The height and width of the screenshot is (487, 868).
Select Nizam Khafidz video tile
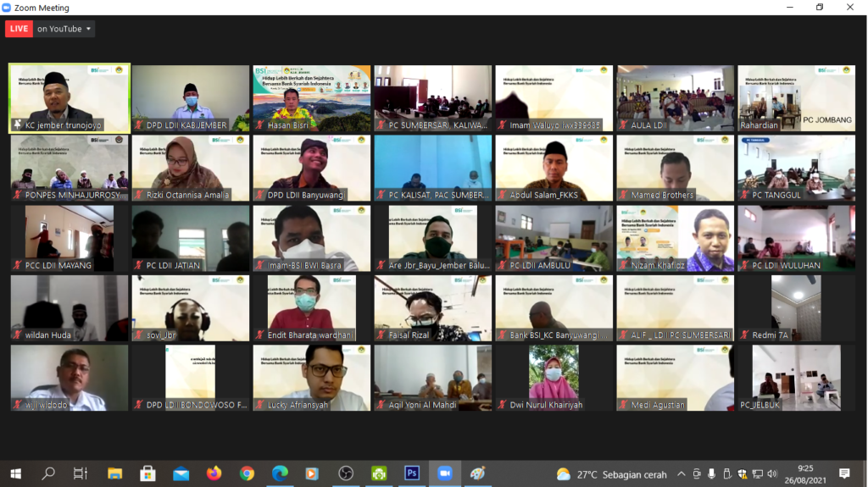coord(676,239)
